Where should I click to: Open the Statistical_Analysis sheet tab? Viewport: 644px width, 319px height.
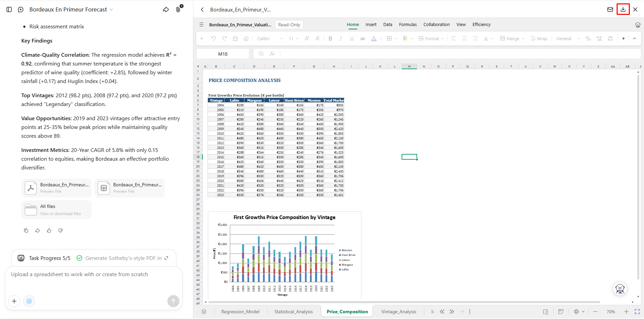[x=293, y=312]
